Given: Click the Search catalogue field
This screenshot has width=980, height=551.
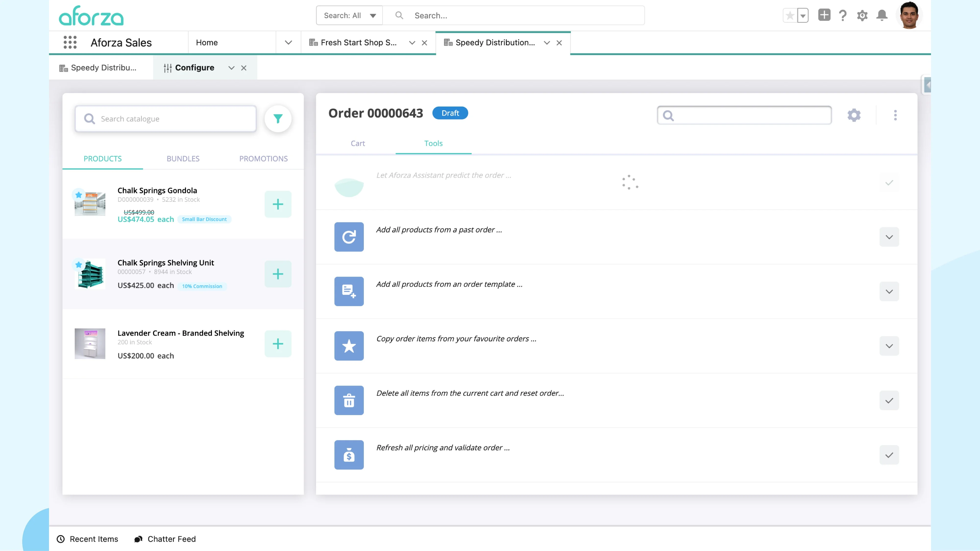Looking at the screenshot, I should pos(165,119).
